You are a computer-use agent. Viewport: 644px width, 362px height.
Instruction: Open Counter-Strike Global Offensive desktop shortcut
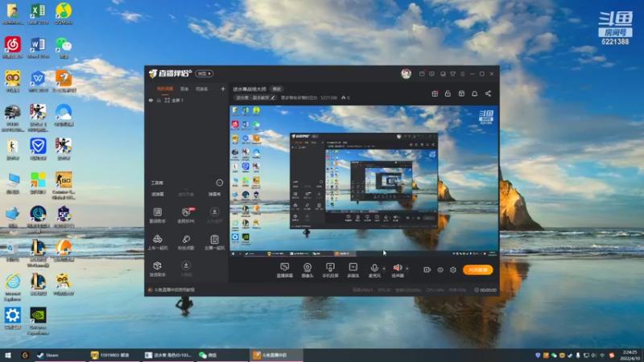tap(64, 186)
